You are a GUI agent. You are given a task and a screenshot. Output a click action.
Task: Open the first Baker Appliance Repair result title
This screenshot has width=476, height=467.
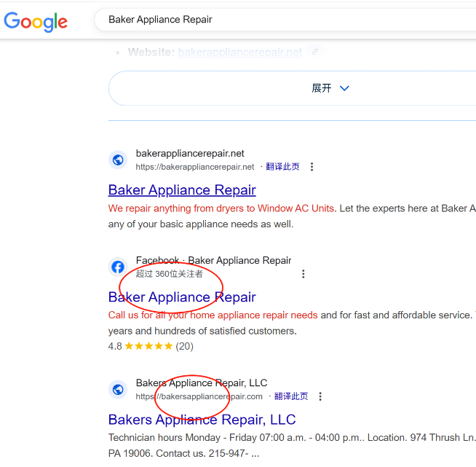pyautogui.click(x=182, y=190)
